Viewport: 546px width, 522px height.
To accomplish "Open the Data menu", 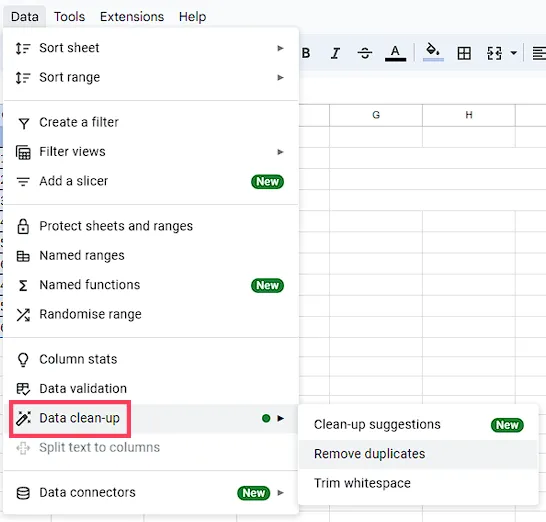I will (x=24, y=16).
